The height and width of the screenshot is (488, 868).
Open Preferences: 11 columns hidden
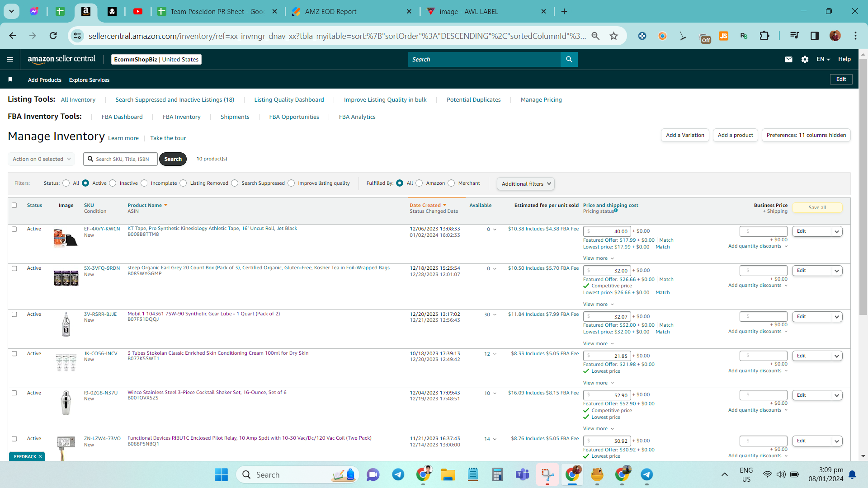click(x=806, y=135)
